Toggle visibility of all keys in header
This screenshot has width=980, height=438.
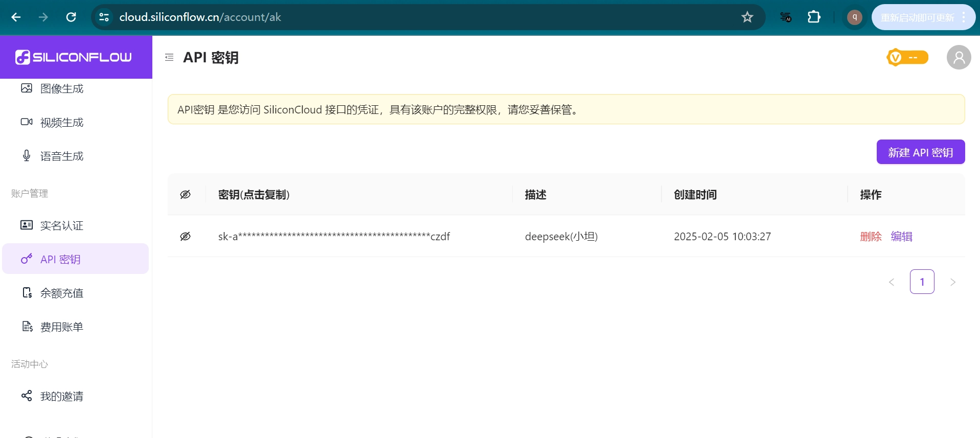point(186,194)
